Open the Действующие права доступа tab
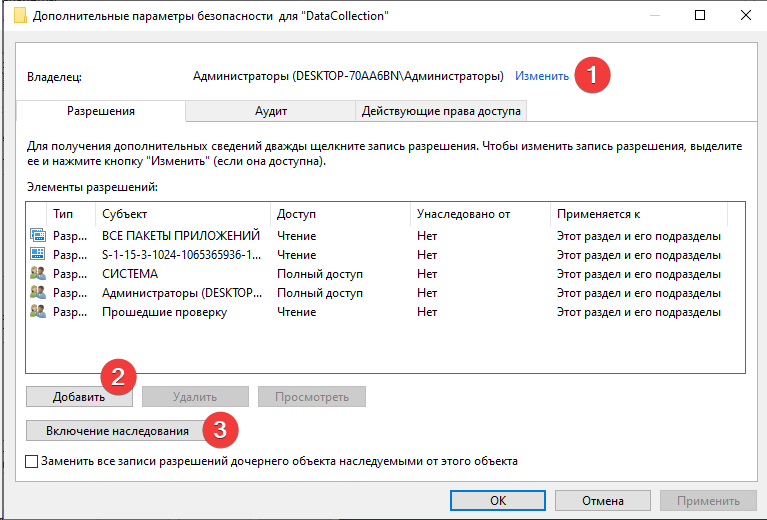 (x=441, y=111)
